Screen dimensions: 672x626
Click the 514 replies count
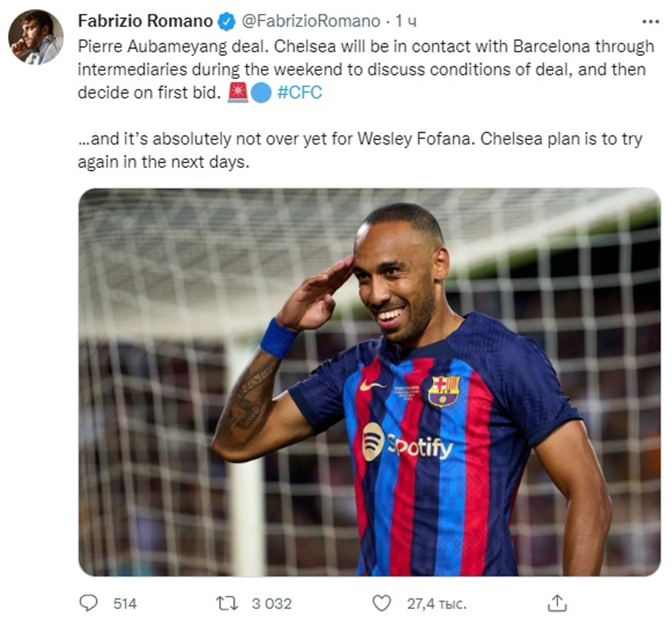point(125,603)
